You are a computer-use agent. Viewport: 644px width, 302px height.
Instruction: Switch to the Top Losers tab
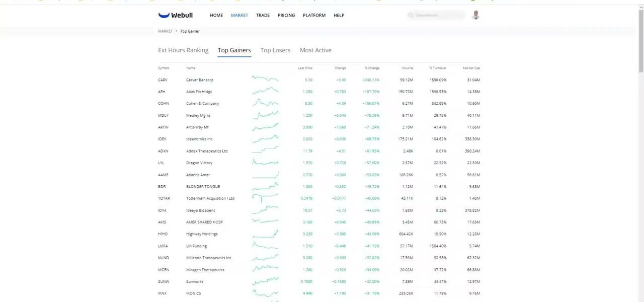(x=275, y=50)
